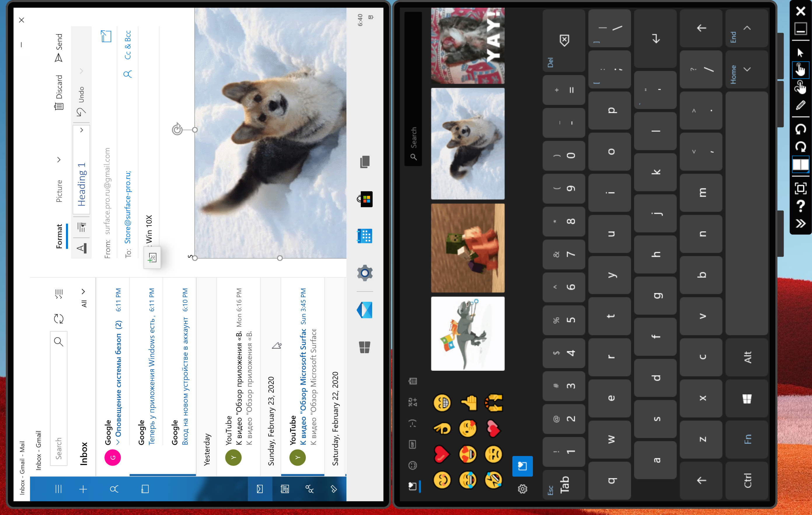This screenshot has width=812, height=515.
Task: Open Microsoft Store on the taskbar
Action: click(x=365, y=199)
